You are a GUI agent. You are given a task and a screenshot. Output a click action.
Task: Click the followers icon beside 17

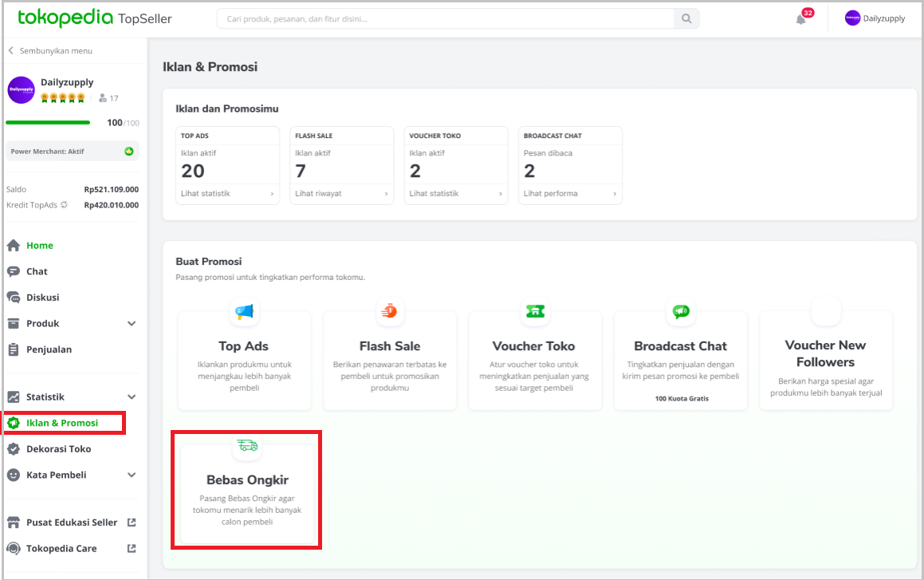click(103, 98)
